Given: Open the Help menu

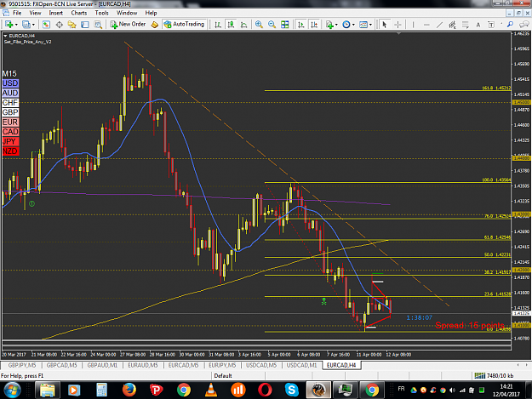Looking at the screenshot, I should (151, 13).
